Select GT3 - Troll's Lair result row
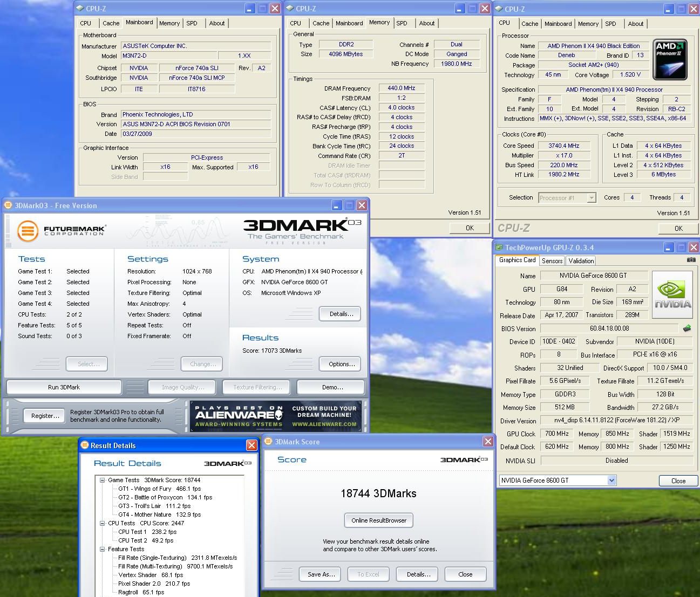The image size is (700, 597). (x=154, y=506)
